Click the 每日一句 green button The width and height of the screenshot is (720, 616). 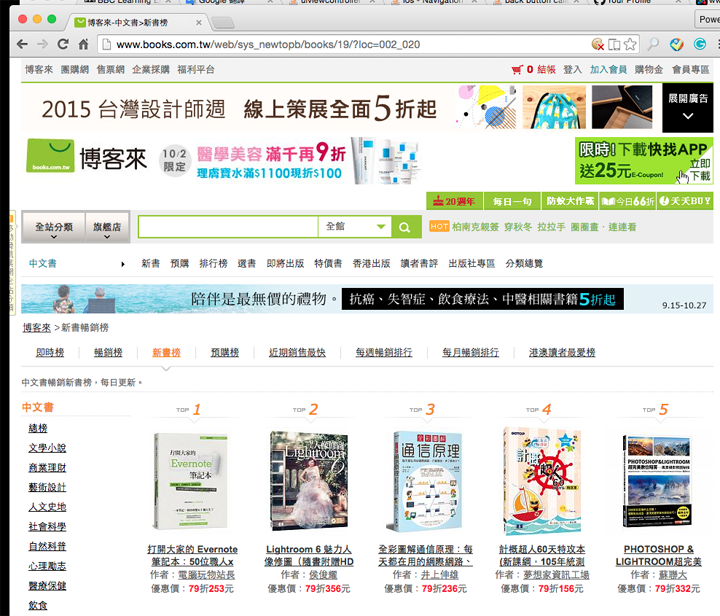tap(512, 201)
